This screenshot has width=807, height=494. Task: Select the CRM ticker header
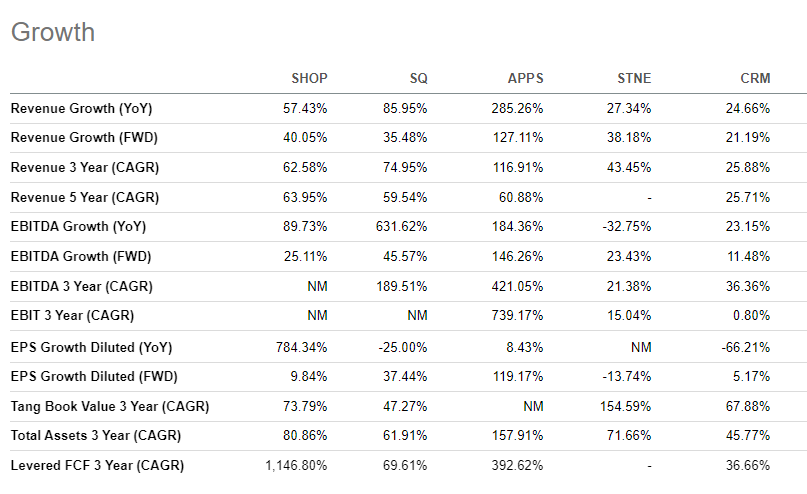tap(755, 78)
